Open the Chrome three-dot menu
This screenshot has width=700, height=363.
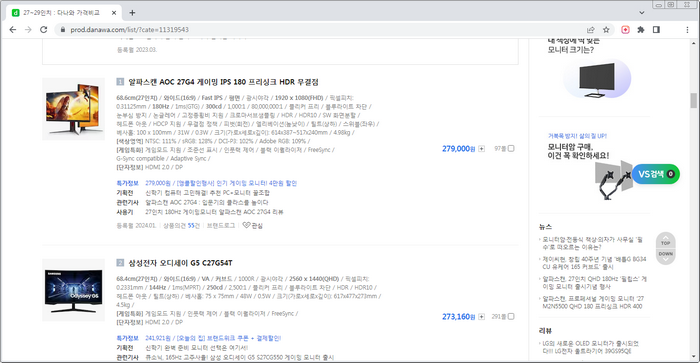pos(687,29)
